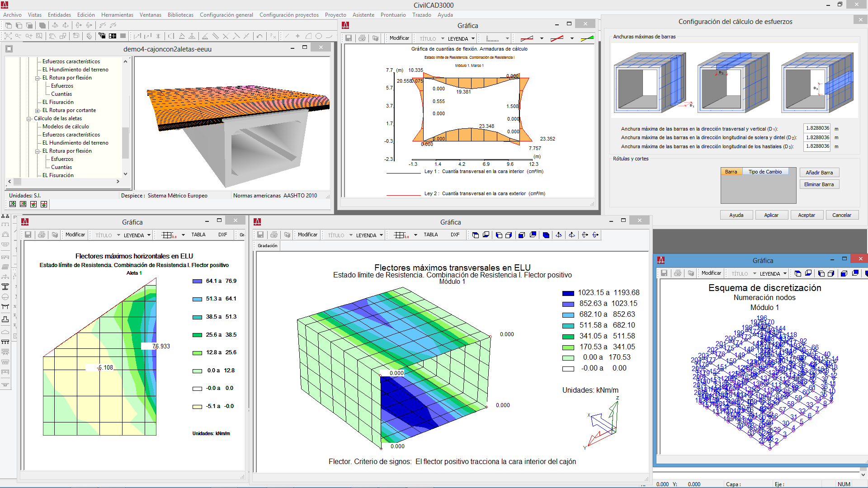Screen dimensions: 868x488
Task: Click the tree panel scroll down arrow
Action: tap(125, 174)
